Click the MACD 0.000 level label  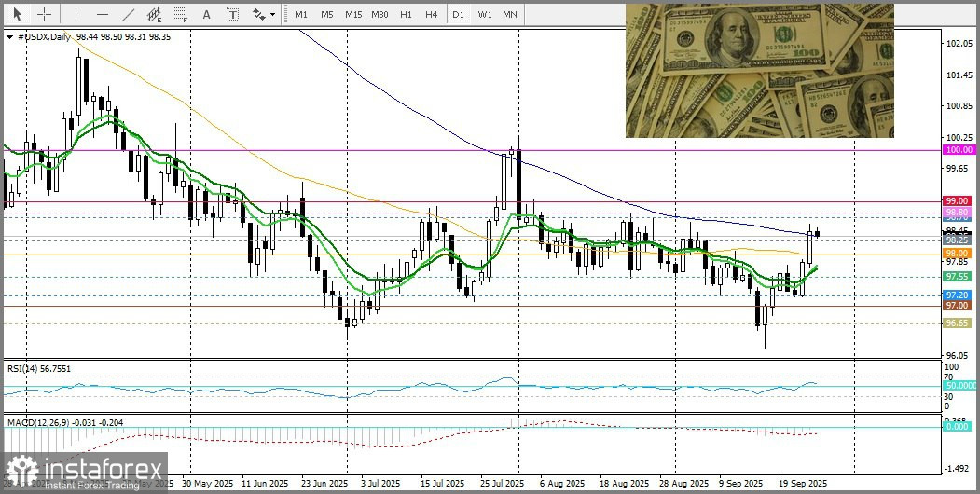click(x=958, y=426)
